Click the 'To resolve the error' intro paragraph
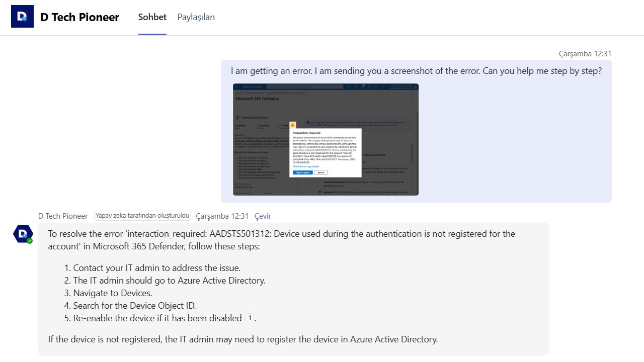The width and height of the screenshot is (644, 362). pos(282,240)
